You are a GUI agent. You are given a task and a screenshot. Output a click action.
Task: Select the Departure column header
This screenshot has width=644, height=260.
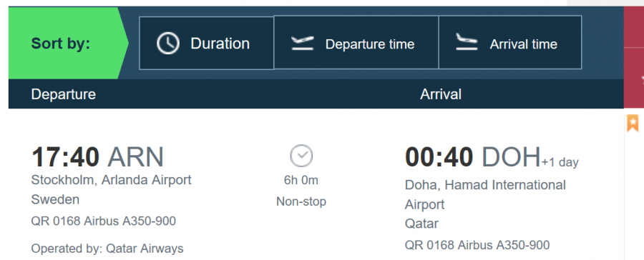(x=63, y=94)
